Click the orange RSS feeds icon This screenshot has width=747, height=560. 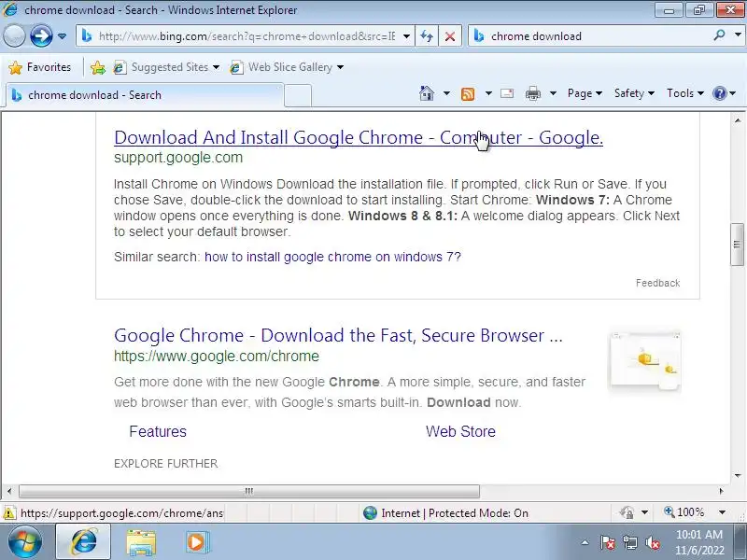[468, 94]
